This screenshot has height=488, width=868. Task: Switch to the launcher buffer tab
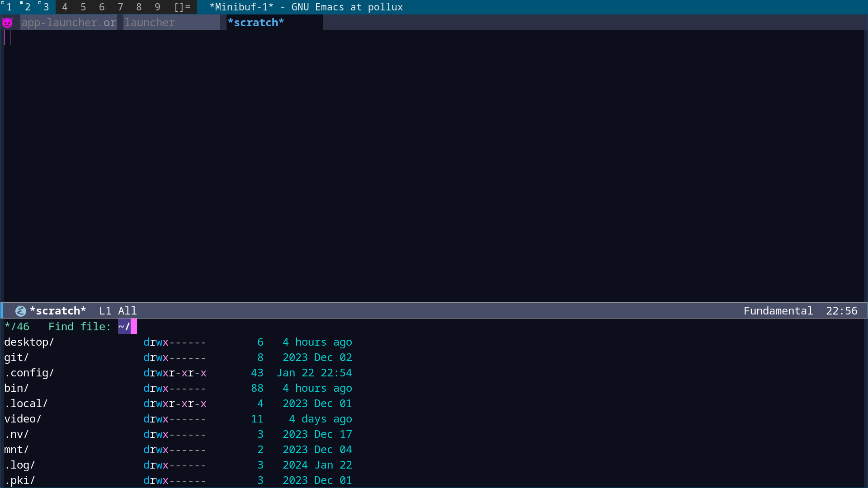pyautogui.click(x=150, y=22)
